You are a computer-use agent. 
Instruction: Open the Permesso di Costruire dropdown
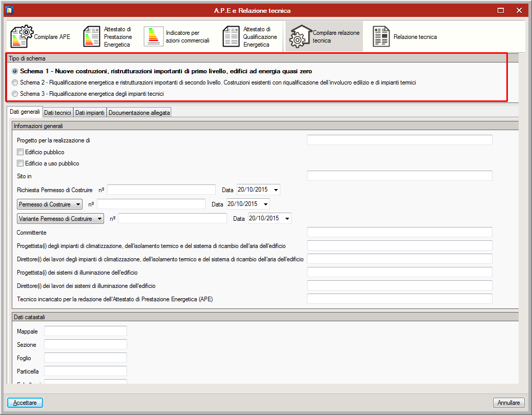(x=50, y=204)
